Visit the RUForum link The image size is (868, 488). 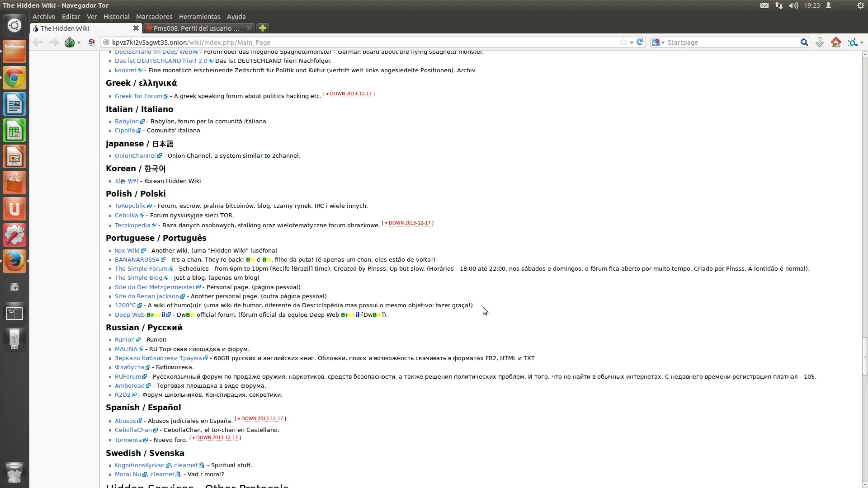point(128,377)
